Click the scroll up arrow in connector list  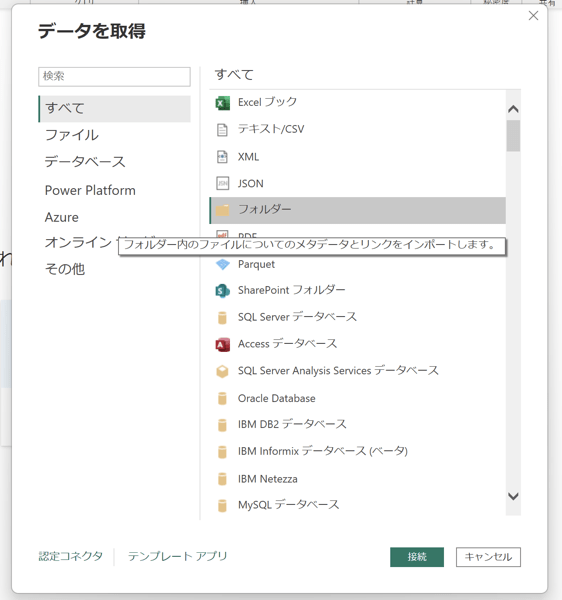click(513, 109)
